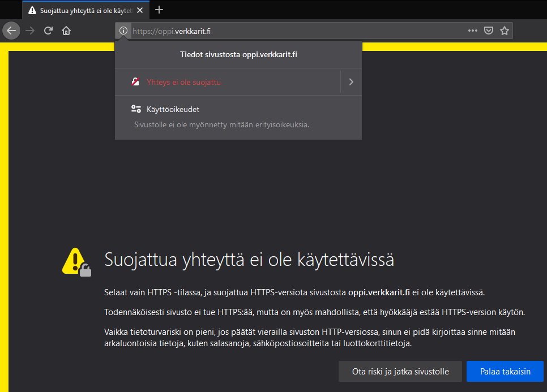Screen dimensions: 547x392
Task: Click the site information icon in address bar
Action: pos(123,31)
